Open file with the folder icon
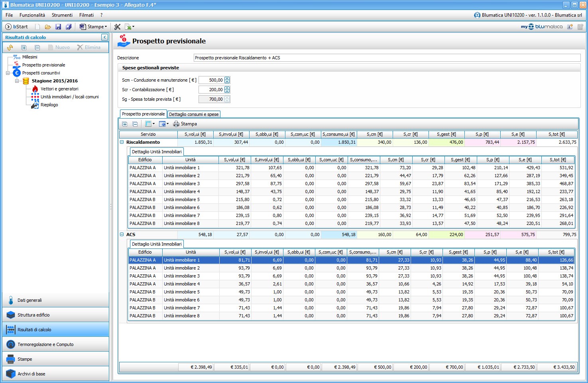This screenshot has width=588, height=383. 48,27
